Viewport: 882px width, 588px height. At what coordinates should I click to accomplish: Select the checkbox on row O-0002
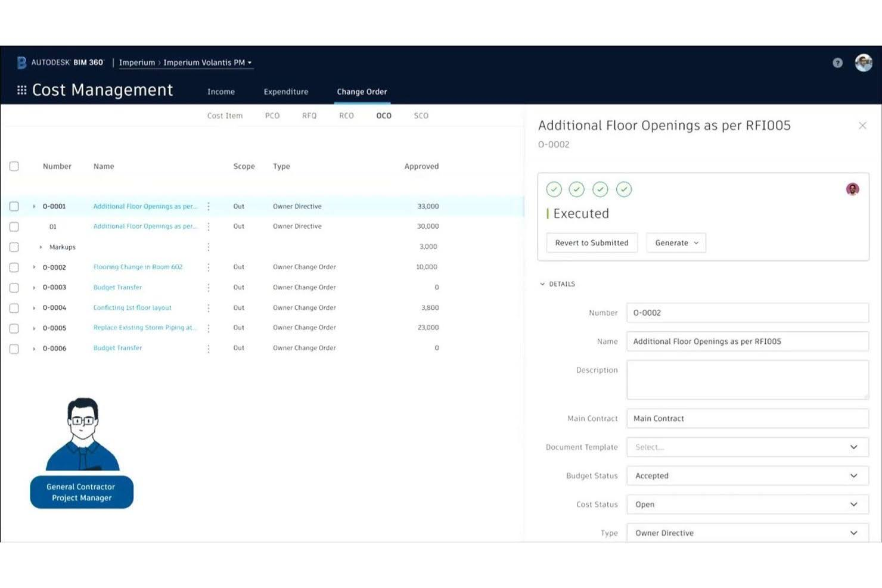click(x=14, y=267)
